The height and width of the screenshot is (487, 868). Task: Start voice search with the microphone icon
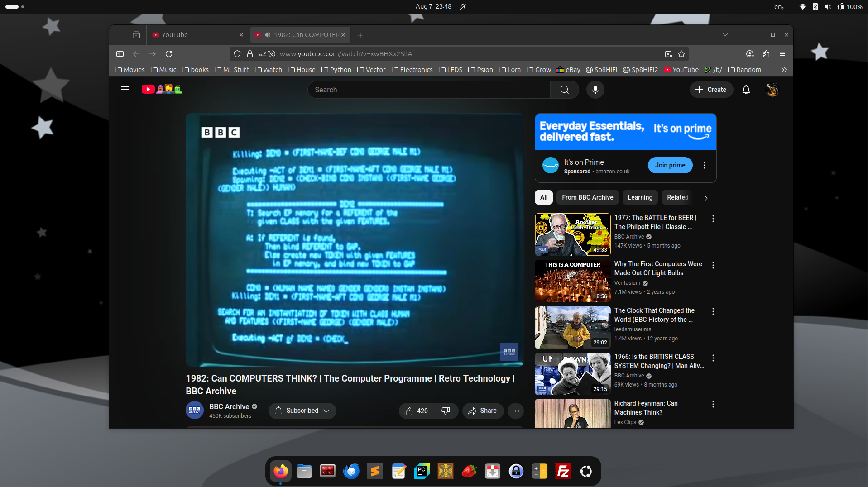coord(595,90)
